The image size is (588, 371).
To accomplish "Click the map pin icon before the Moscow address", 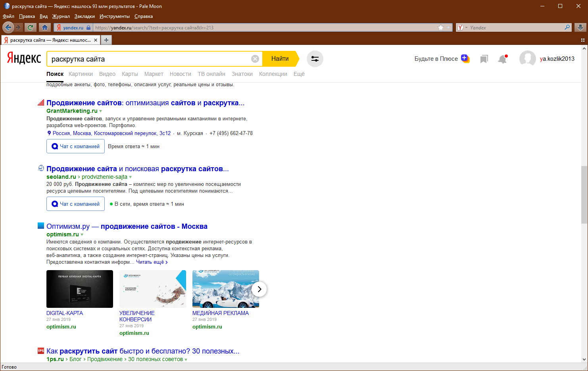I will click(x=49, y=133).
